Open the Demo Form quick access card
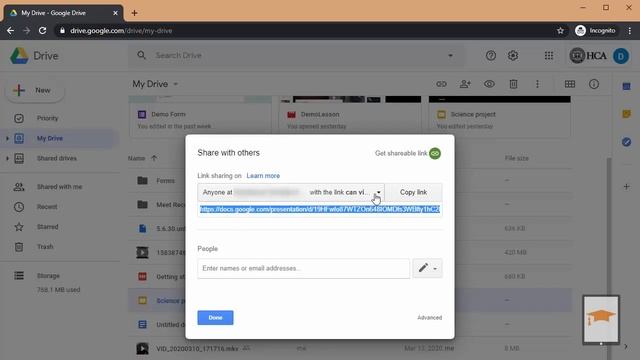The height and width of the screenshot is (360, 640). (200, 117)
